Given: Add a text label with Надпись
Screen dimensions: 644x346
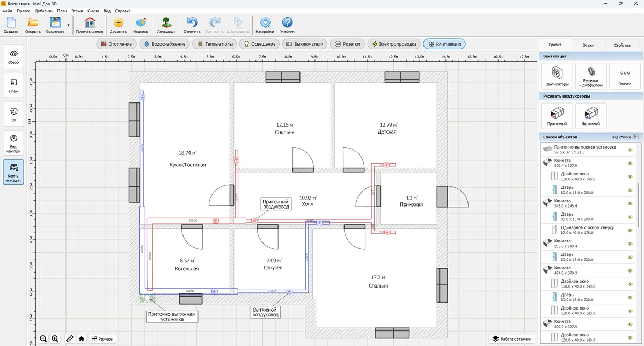Looking at the screenshot, I should click(141, 25).
